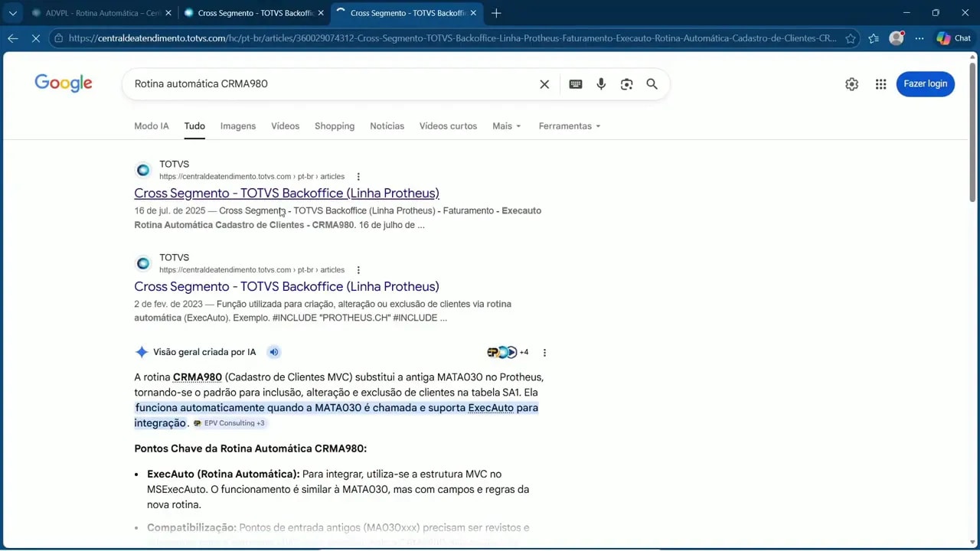Switch to the Noticias tab
The width and height of the screenshot is (980, 551).
click(387, 126)
